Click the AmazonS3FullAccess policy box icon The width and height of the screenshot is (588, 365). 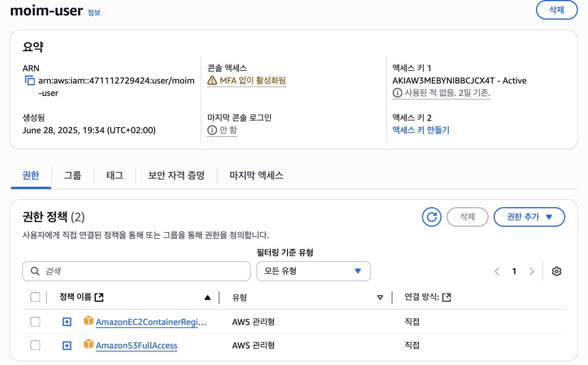89,344
